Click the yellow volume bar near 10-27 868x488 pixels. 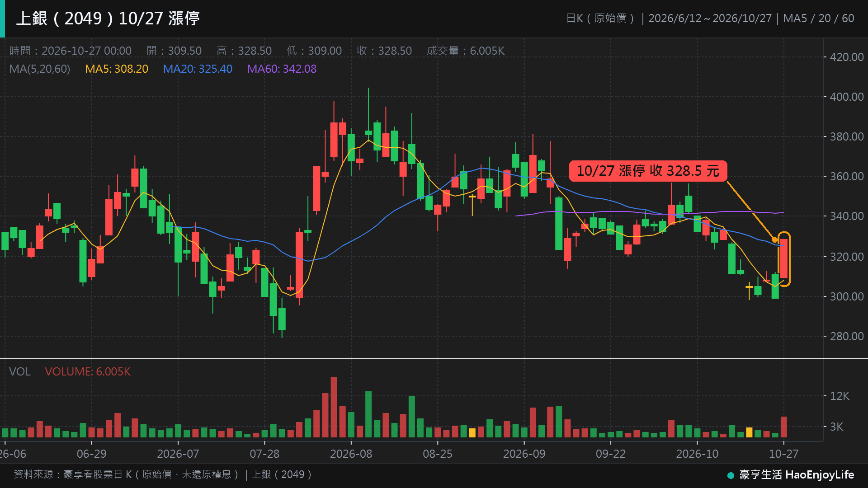click(749, 432)
